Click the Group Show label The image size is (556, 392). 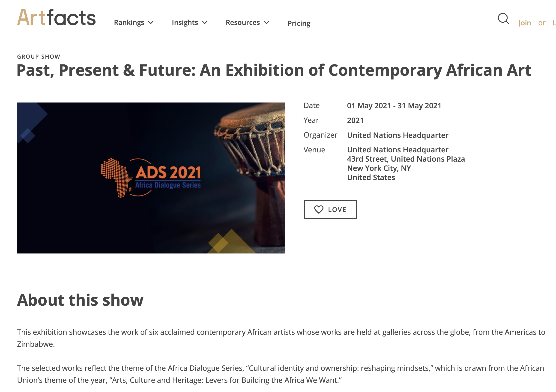[x=39, y=57]
